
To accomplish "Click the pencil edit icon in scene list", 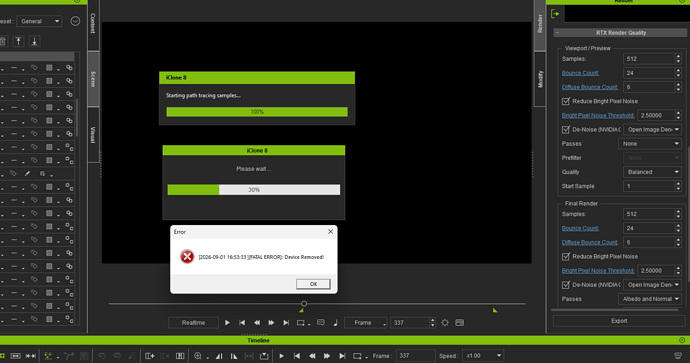I will pos(27,174).
